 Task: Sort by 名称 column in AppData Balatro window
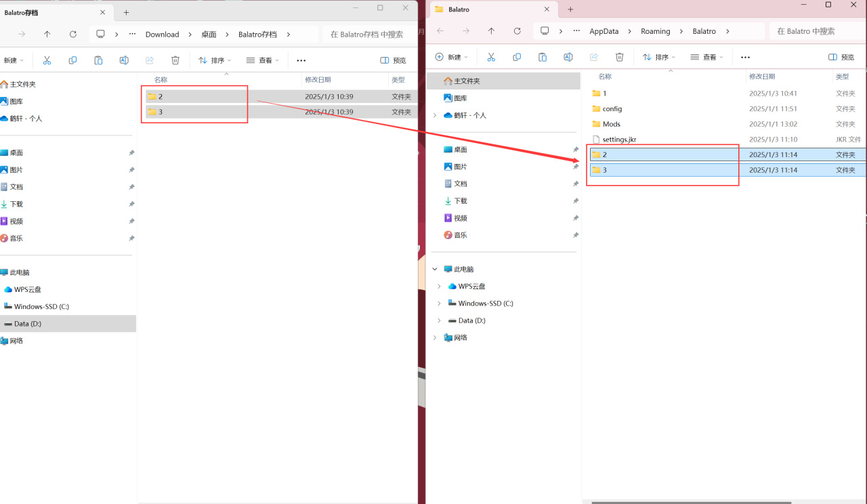[605, 77]
